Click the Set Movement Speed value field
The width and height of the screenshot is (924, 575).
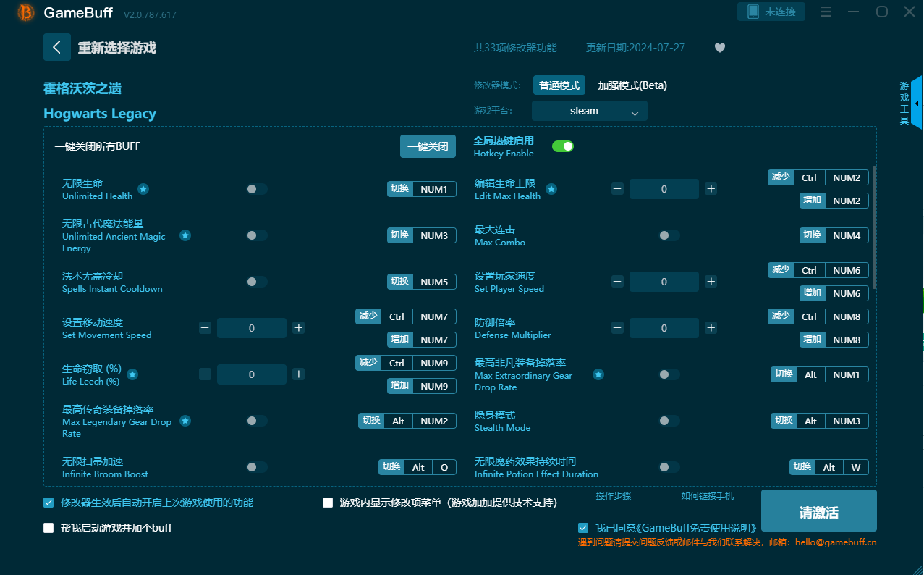tap(252, 328)
